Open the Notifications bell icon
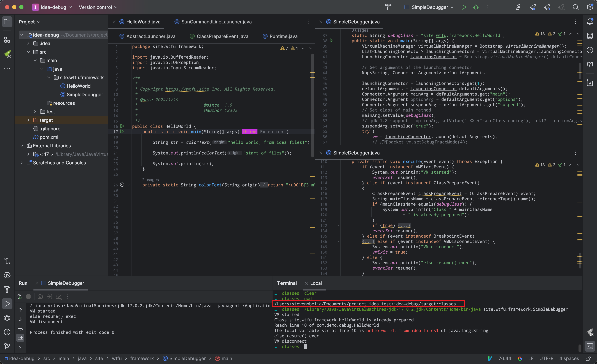Screen dimensions: 597x364 point(590,22)
